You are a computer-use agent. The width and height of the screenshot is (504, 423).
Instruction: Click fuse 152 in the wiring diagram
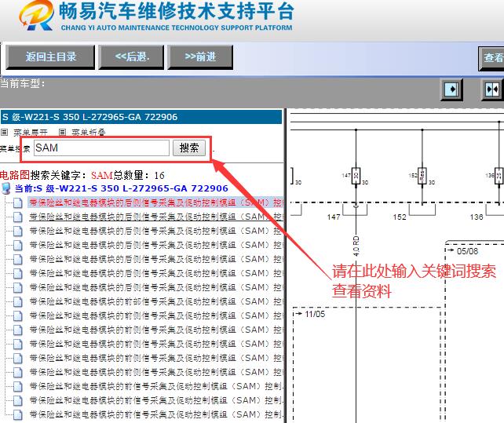422,176
